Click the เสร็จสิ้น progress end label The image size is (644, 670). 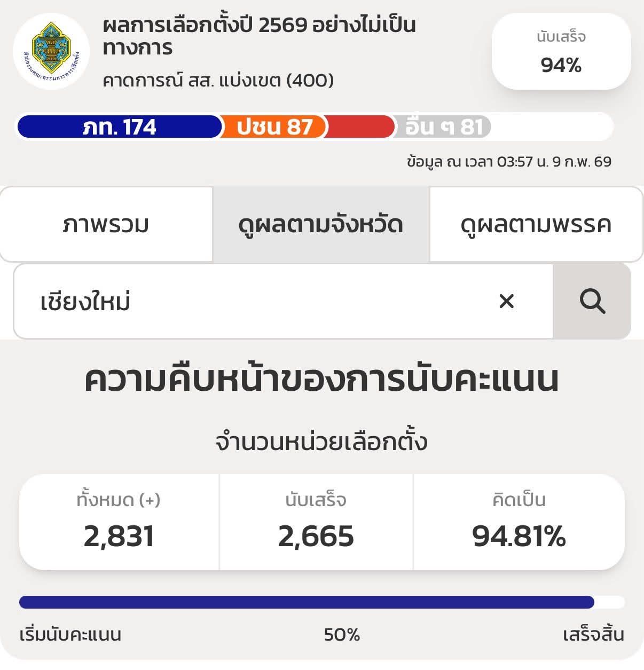[x=593, y=635]
